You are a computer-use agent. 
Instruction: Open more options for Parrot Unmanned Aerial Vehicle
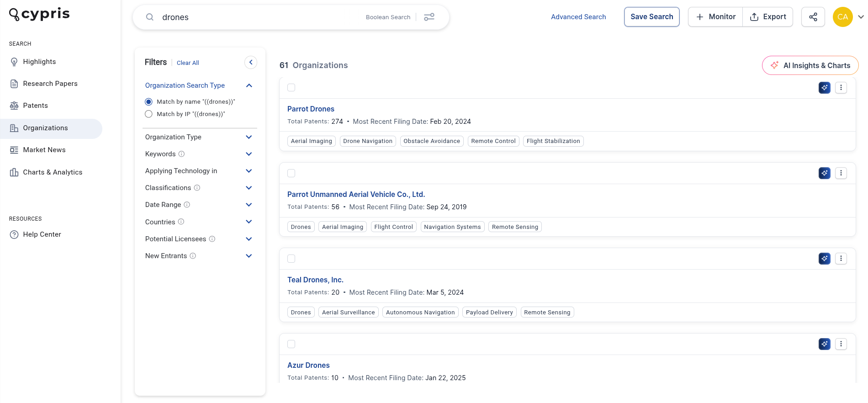coord(841,173)
